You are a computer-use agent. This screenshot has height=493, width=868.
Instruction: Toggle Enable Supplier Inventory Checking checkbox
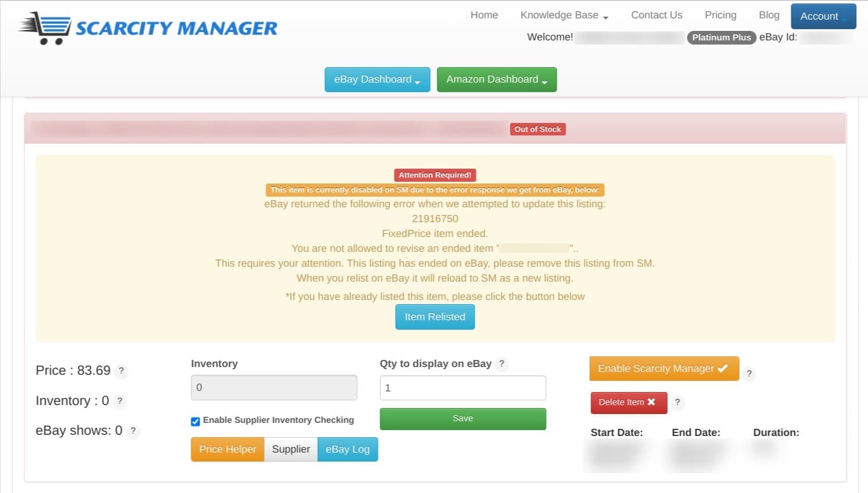[195, 421]
